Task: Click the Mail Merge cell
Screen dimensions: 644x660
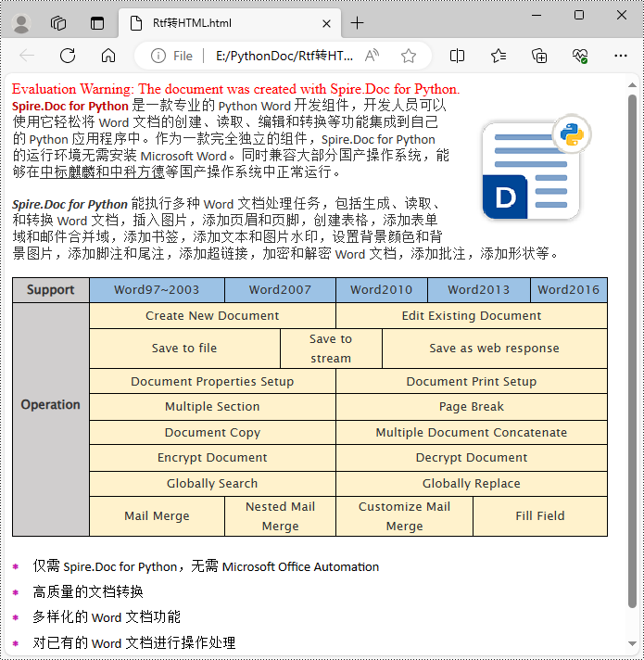Action: coord(157,516)
